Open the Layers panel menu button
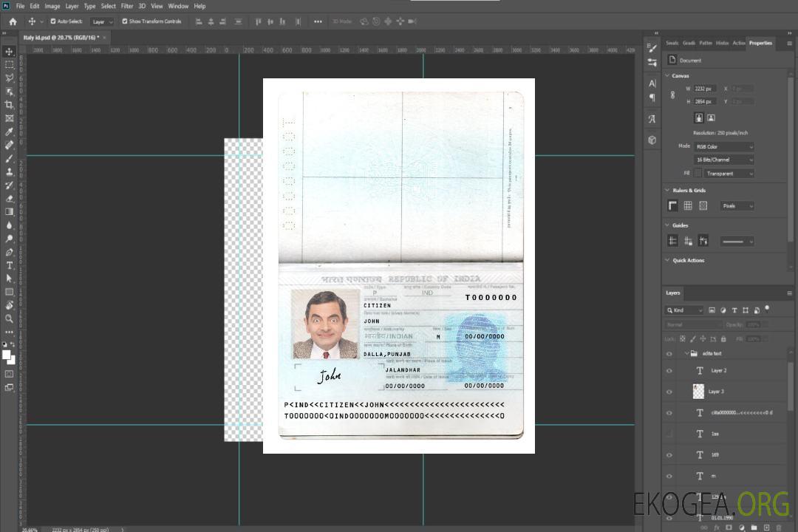798x532 pixels. 789,293
